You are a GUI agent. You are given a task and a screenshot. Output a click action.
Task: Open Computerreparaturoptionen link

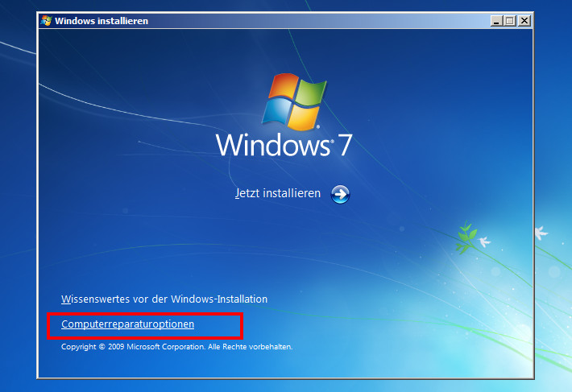coord(127,324)
